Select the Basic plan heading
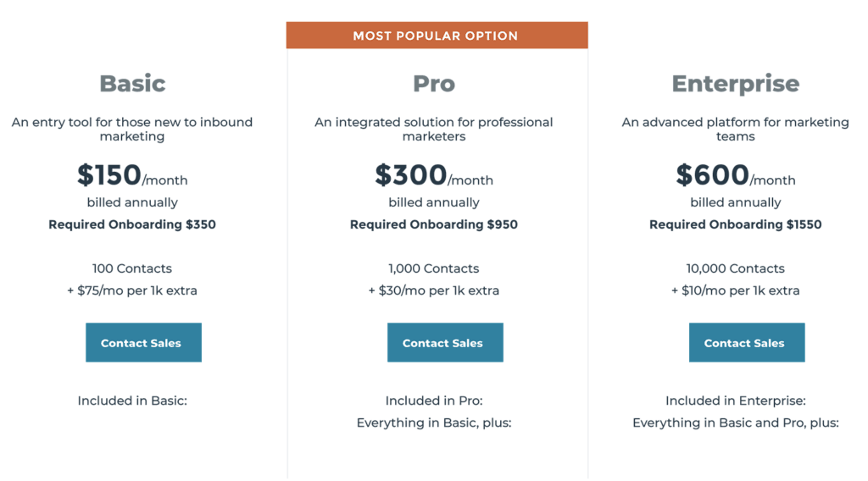This screenshot has height=481, width=868. point(132,83)
